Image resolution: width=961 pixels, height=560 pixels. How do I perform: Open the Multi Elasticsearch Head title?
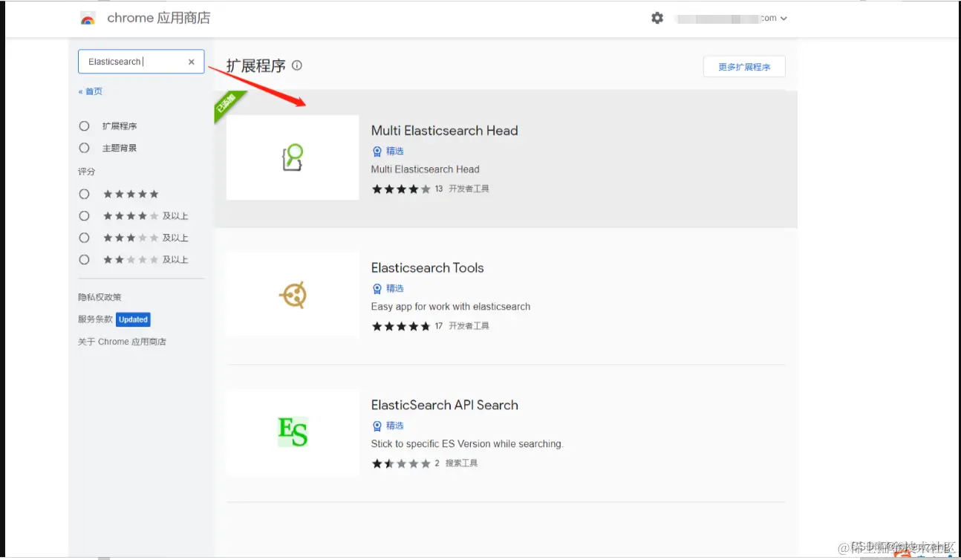(x=445, y=131)
